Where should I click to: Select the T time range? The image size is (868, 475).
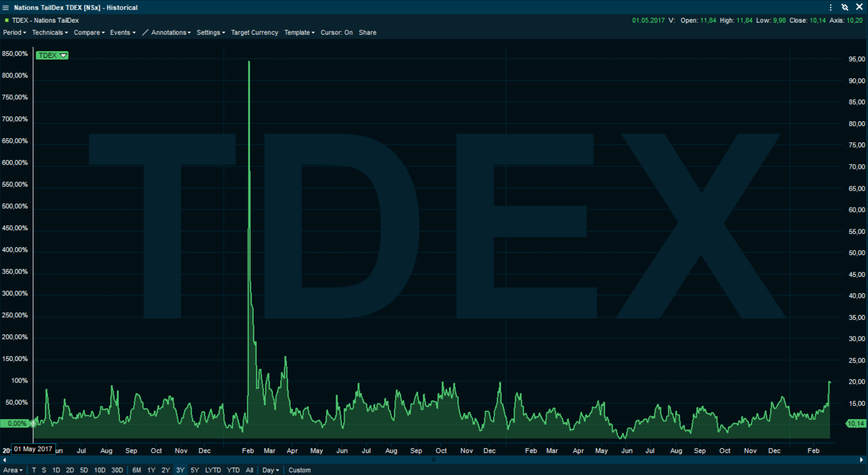[34, 470]
